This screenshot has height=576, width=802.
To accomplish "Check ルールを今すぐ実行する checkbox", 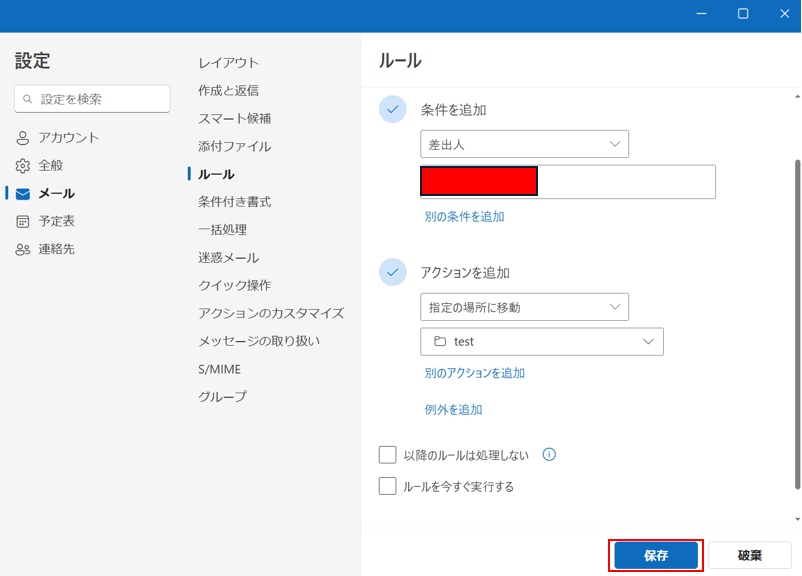I will point(387,486).
